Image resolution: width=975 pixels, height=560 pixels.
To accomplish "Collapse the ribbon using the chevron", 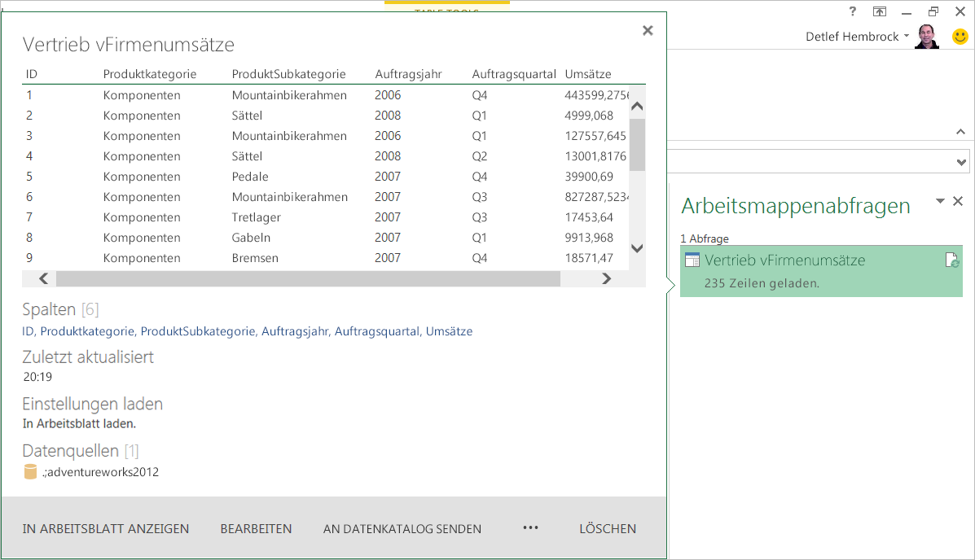I will point(960,132).
